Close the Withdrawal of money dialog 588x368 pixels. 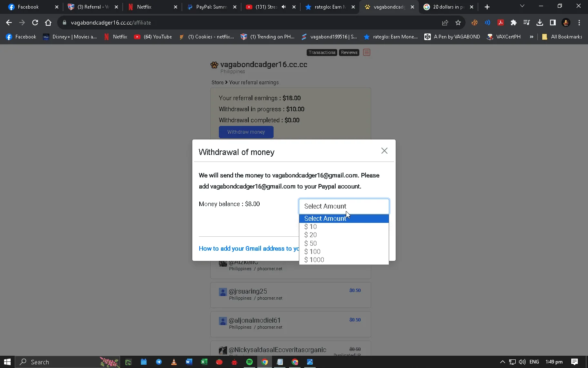(384, 151)
